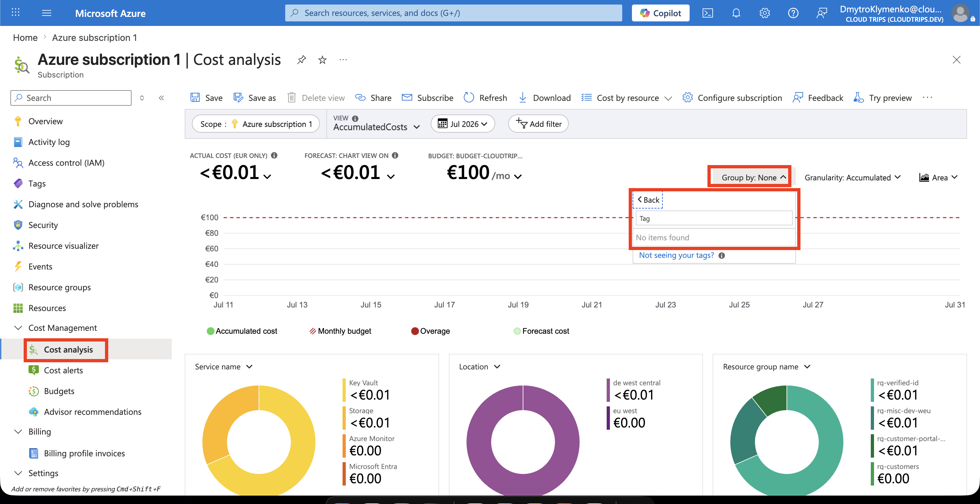Open the Location chart dropdown

(479, 366)
